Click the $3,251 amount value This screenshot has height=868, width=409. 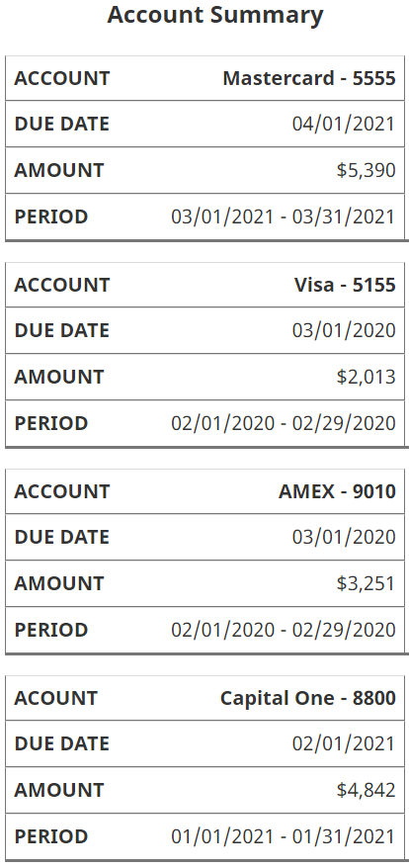pyautogui.click(x=366, y=583)
